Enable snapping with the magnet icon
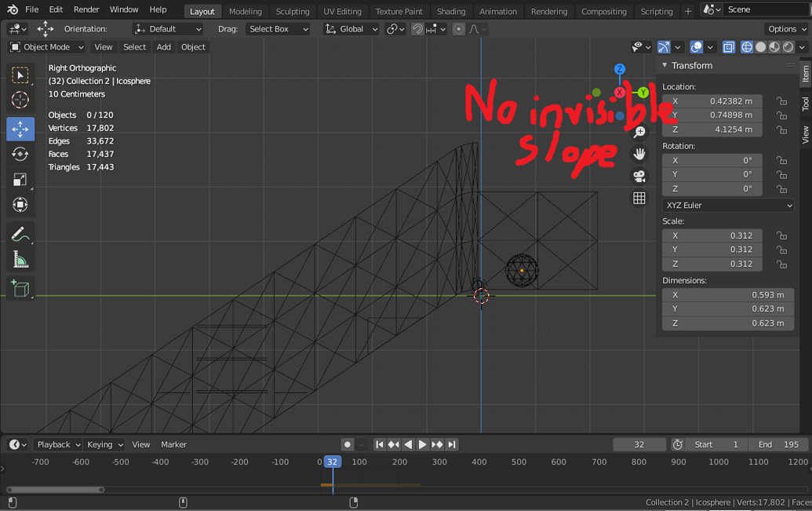Image resolution: width=812 pixels, height=511 pixels. click(417, 28)
